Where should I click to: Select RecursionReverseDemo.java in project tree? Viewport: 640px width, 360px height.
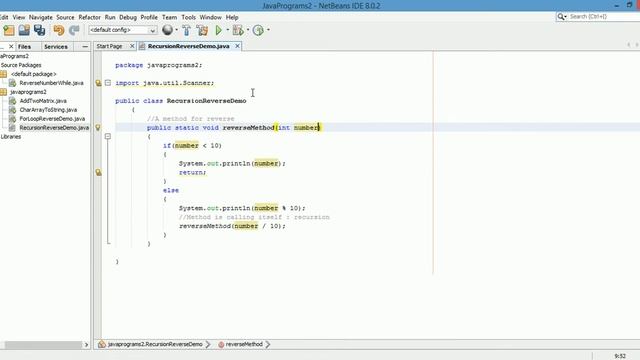(x=54, y=128)
